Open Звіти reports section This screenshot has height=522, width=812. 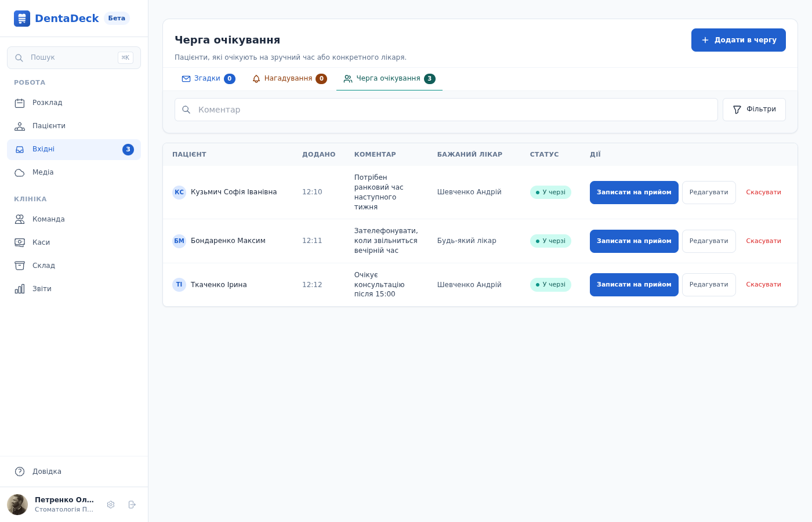(74, 289)
